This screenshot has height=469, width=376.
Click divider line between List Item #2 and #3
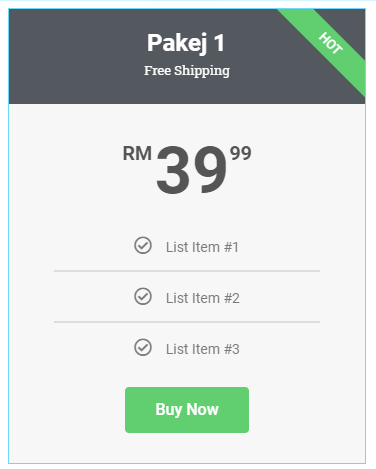click(x=187, y=322)
